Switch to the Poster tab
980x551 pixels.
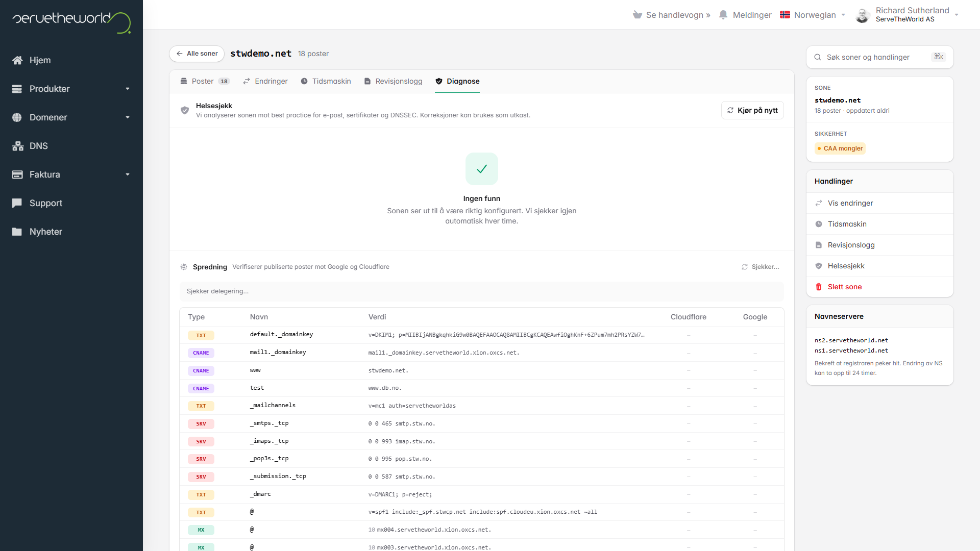coord(205,81)
